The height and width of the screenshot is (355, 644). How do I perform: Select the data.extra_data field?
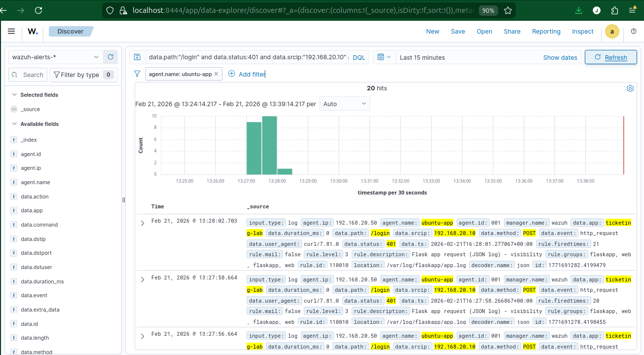(x=40, y=310)
